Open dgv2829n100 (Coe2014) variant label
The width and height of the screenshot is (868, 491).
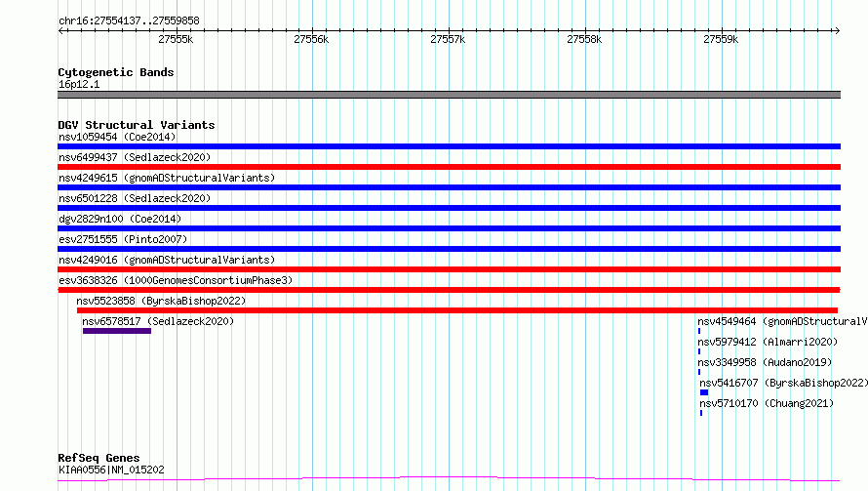point(120,219)
